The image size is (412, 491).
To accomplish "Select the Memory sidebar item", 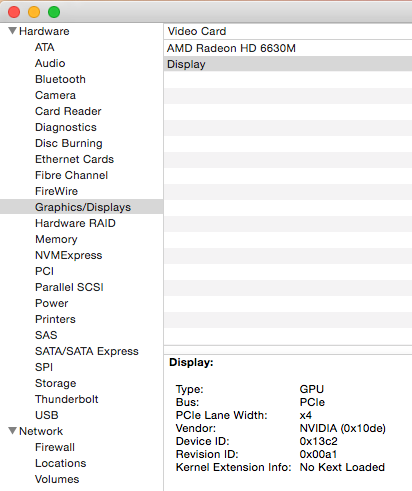I will (x=56, y=239).
